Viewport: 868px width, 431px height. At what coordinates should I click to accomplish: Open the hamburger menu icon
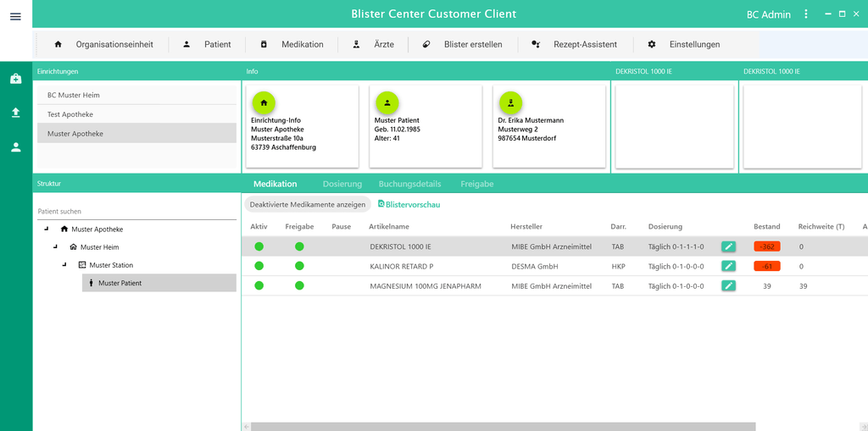pos(15,17)
